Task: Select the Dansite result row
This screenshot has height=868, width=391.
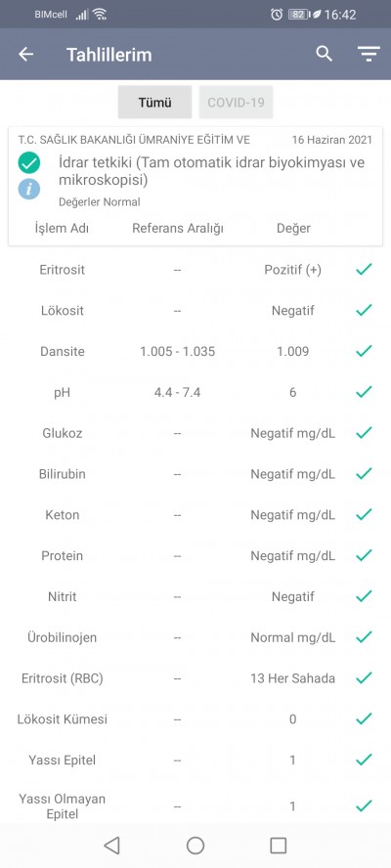Action: [x=195, y=351]
